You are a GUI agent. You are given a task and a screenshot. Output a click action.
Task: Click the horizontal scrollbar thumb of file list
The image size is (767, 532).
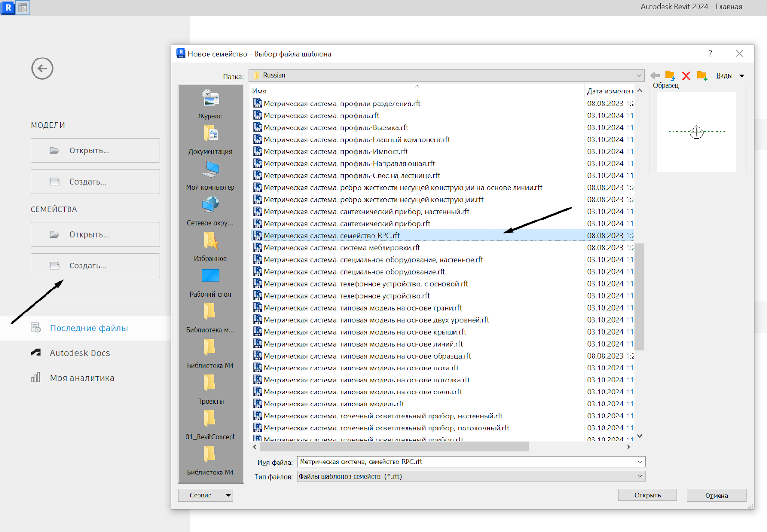[394, 447]
